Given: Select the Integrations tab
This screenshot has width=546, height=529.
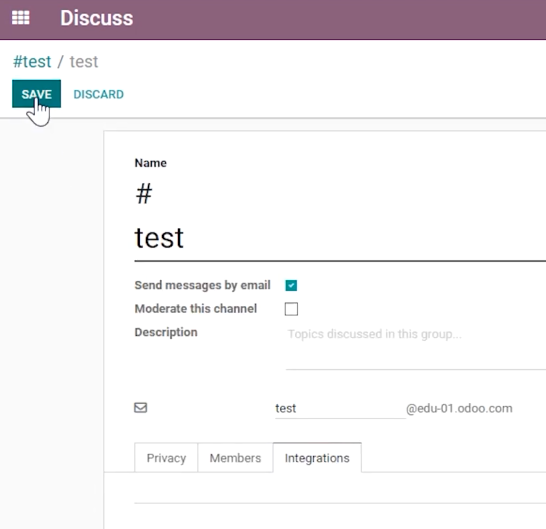Looking at the screenshot, I should [x=317, y=458].
